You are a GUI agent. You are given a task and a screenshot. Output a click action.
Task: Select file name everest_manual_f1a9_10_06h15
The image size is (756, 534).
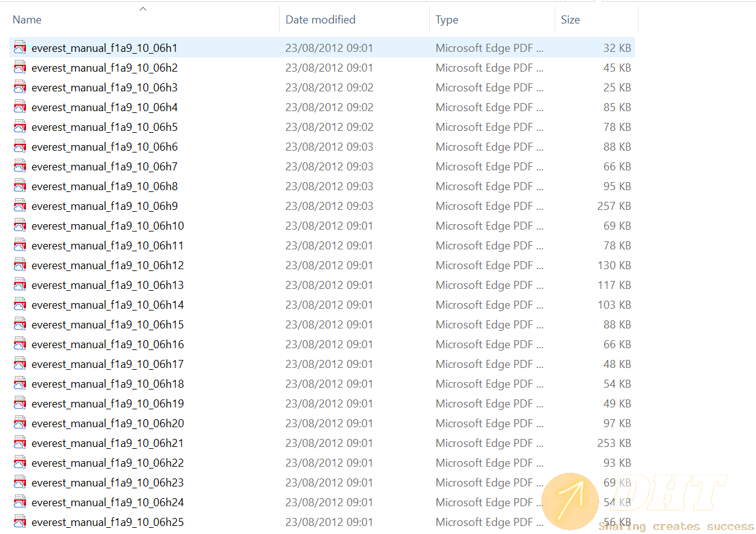click(x=107, y=325)
